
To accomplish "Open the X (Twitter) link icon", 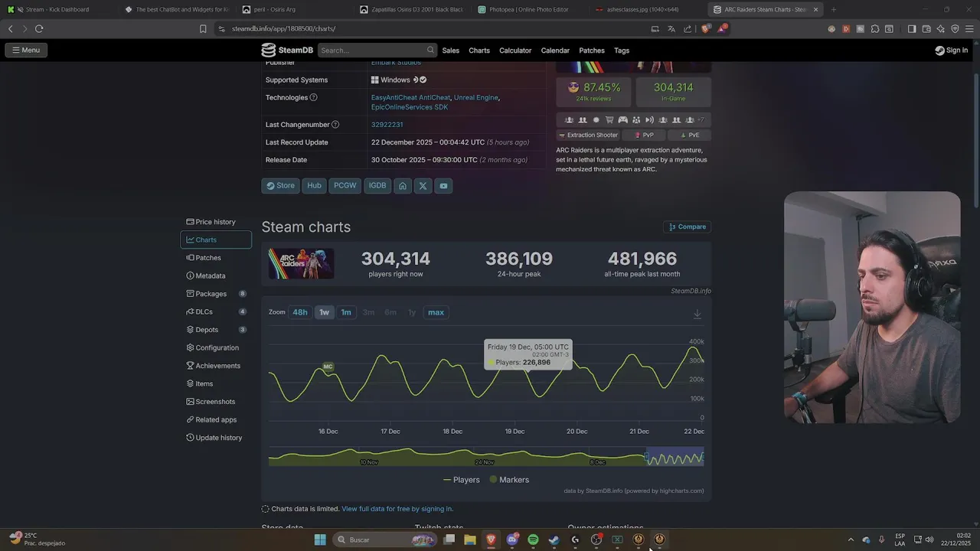I will coord(423,186).
